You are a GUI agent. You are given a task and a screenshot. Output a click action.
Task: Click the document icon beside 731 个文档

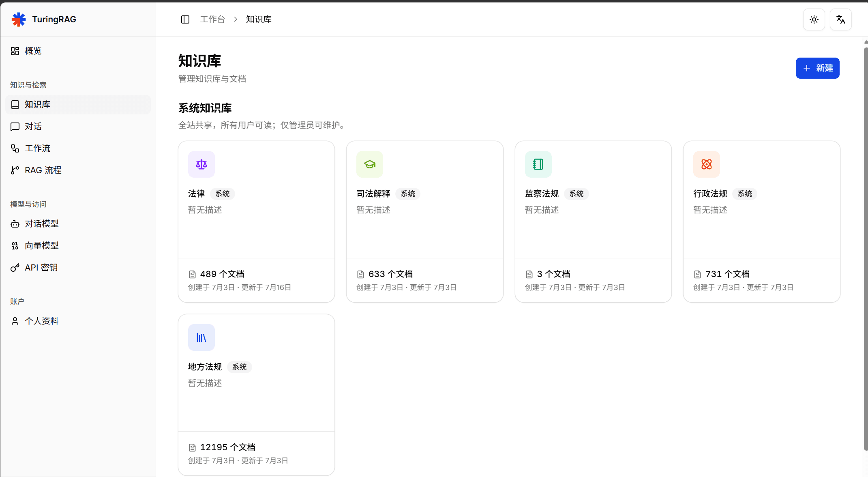click(x=697, y=275)
